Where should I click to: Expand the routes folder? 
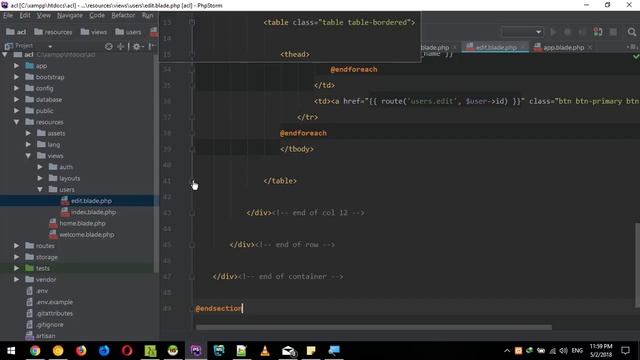click(x=17, y=246)
